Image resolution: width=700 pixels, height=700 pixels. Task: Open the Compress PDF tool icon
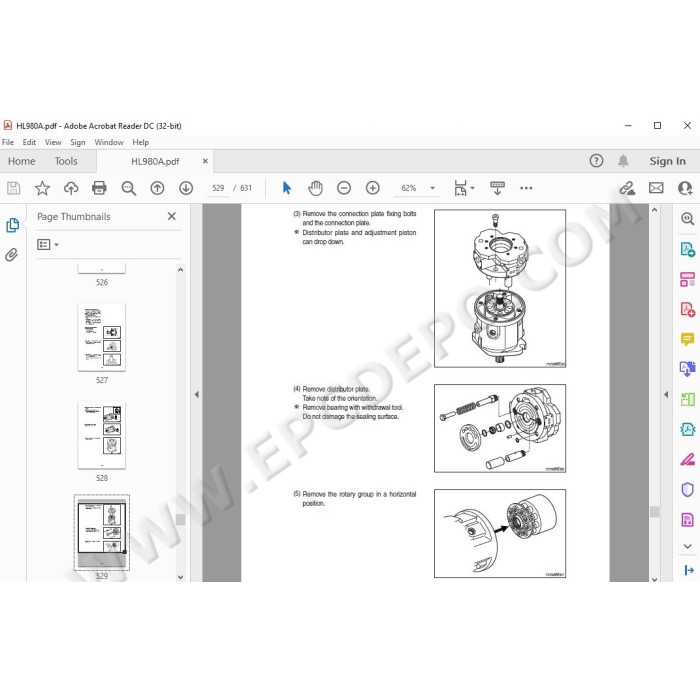(687, 429)
